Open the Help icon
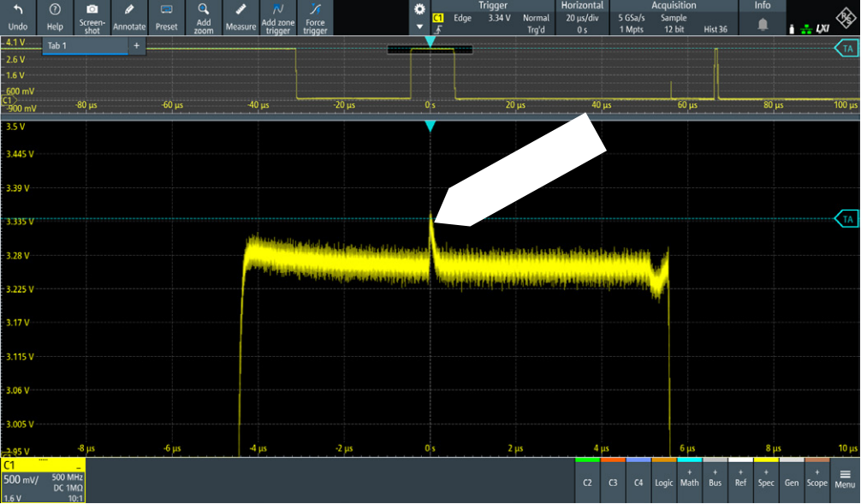The height and width of the screenshot is (504, 861). (x=55, y=17)
